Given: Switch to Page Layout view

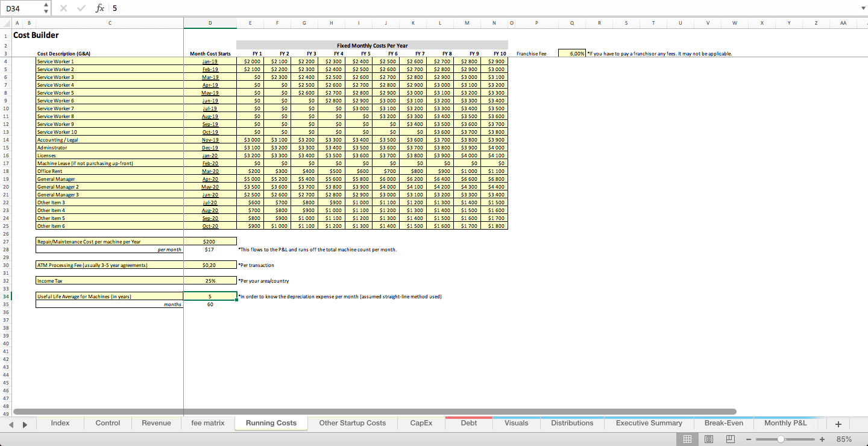Looking at the screenshot, I should (x=708, y=439).
